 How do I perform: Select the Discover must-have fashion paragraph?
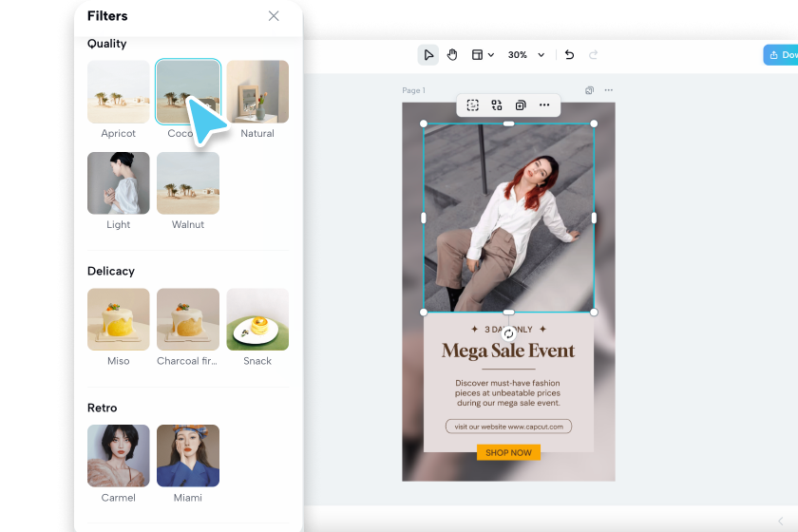pyautogui.click(x=508, y=393)
